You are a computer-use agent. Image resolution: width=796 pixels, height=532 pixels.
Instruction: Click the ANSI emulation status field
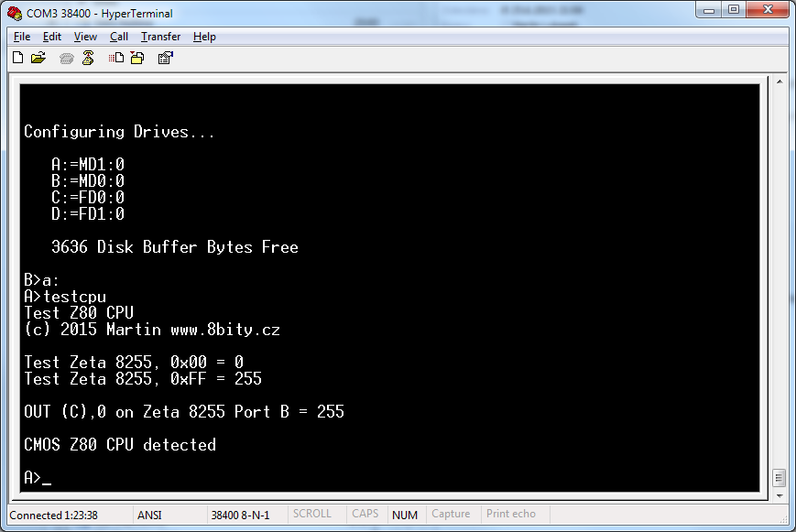[149, 515]
